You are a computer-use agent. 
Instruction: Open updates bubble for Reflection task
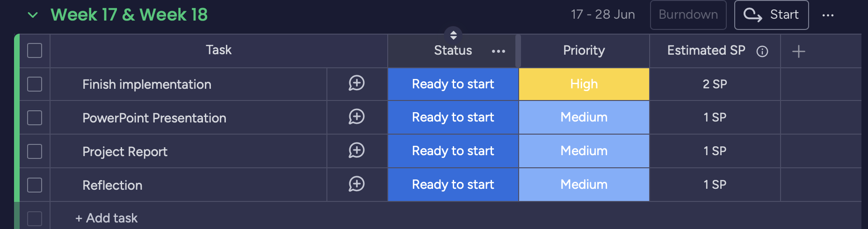tap(356, 185)
